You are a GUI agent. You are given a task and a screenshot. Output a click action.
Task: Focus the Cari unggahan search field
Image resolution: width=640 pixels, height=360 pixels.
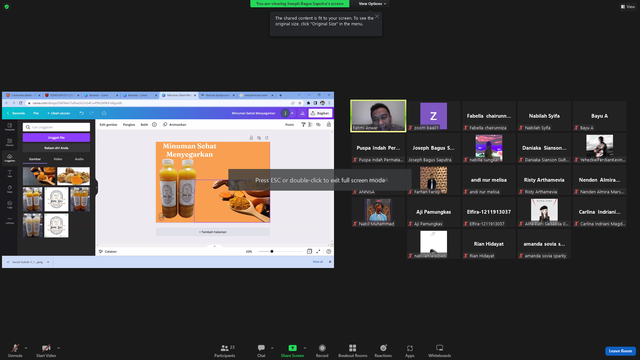(56, 127)
